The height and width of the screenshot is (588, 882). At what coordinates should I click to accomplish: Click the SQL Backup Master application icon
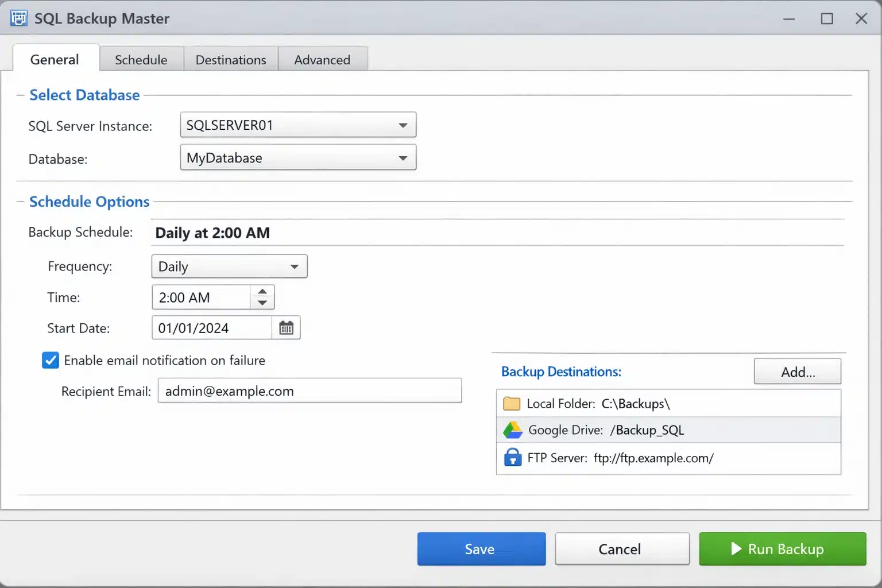[18, 18]
